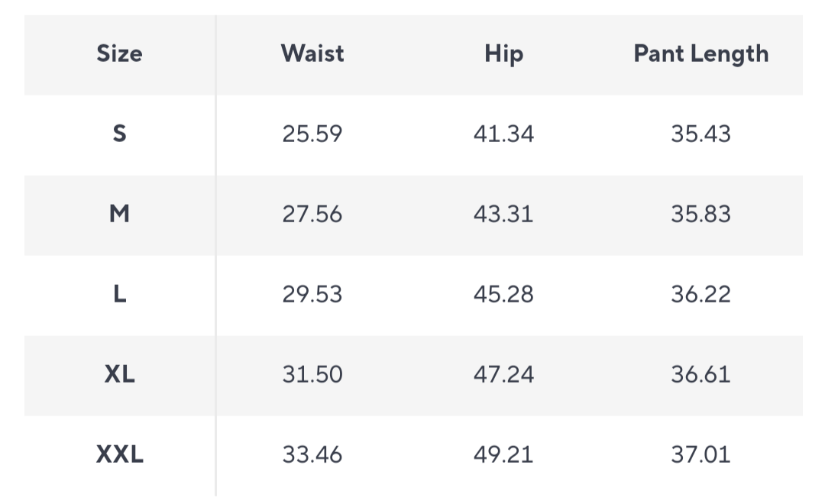Click waist value 33.46

(312, 454)
